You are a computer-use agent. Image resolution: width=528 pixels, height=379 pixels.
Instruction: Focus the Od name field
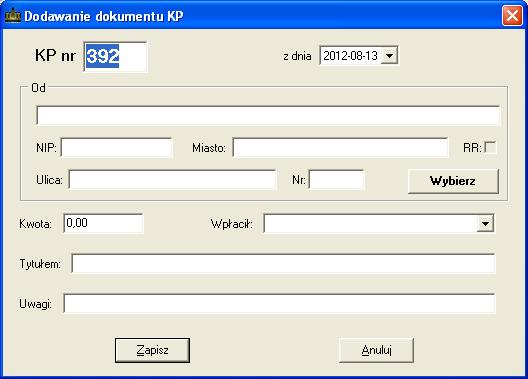click(x=268, y=115)
